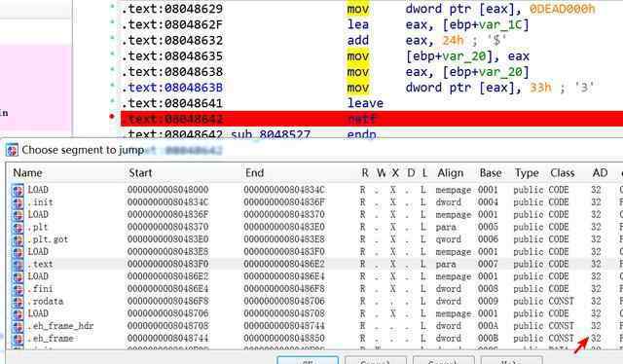The height and width of the screenshot is (364, 623).
Task: Toggle the red breakpoint dot at 08048642
Action: pos(112,117)
